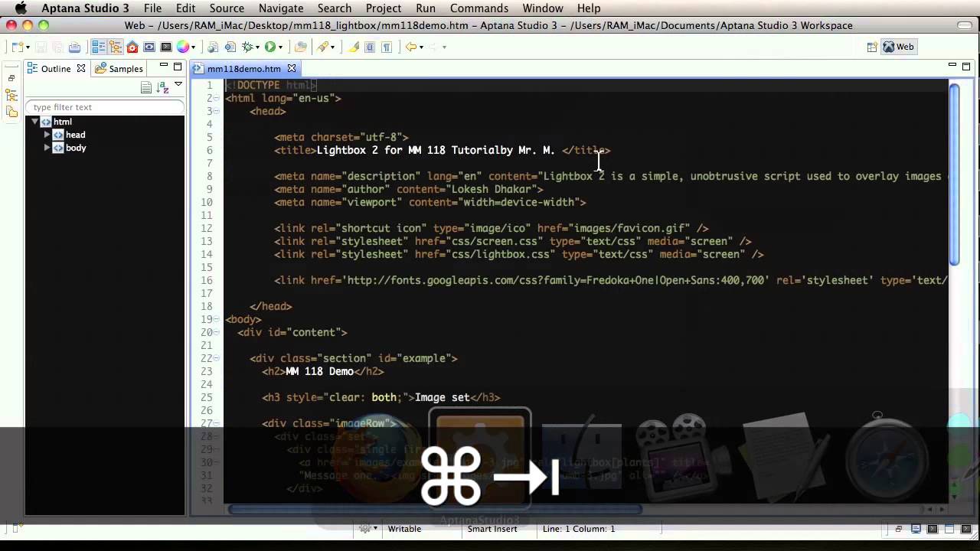Click the open folder toolbar icon
Viewport: 980px width, 551px height.
301,47
